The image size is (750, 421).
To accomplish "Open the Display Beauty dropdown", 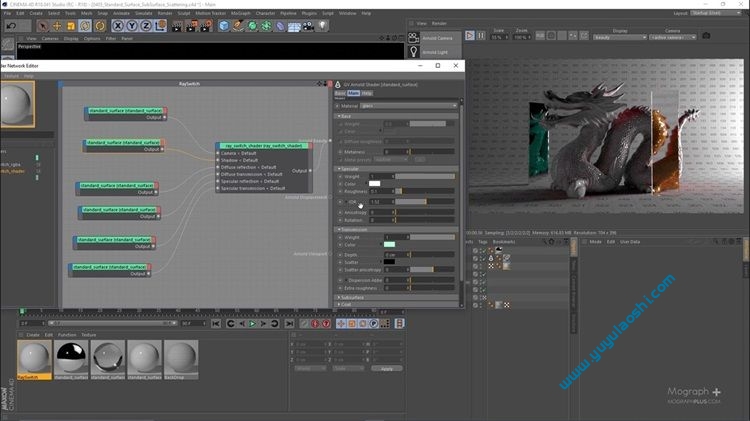I will click(620, 37).
